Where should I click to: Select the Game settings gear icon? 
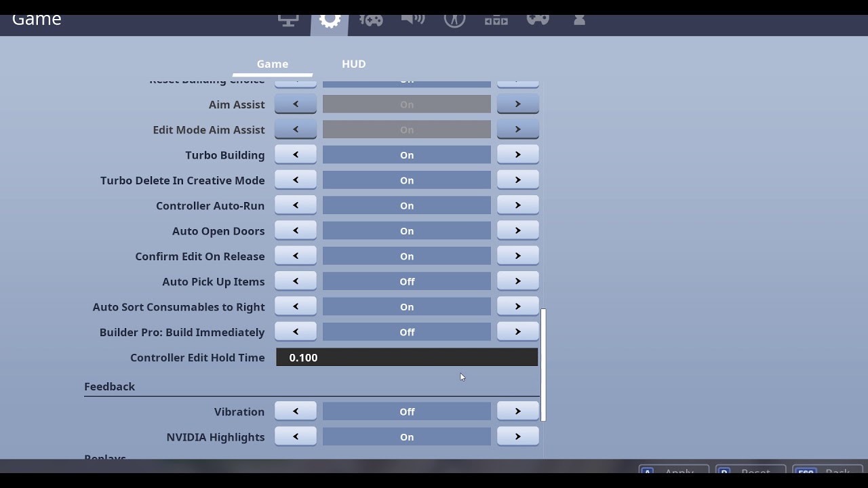330,20
